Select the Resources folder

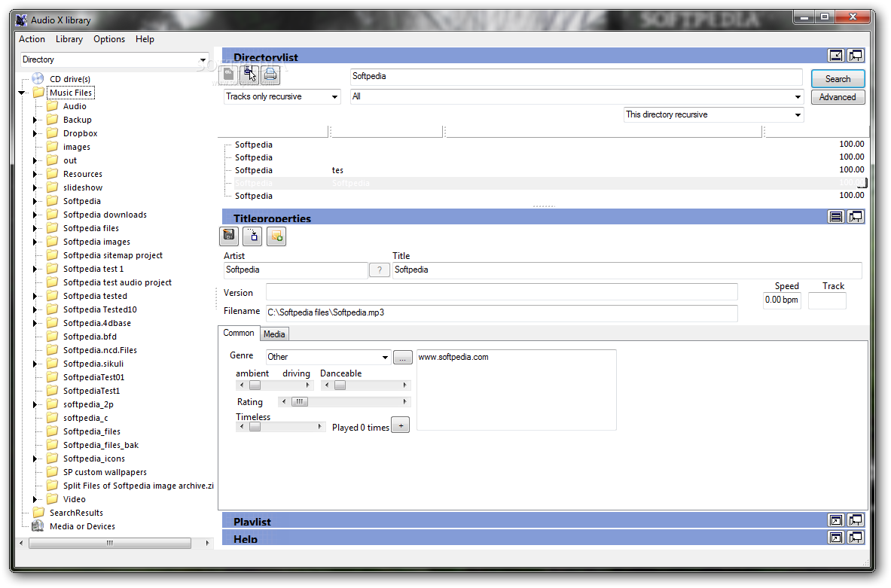click(x=82, y=174)
